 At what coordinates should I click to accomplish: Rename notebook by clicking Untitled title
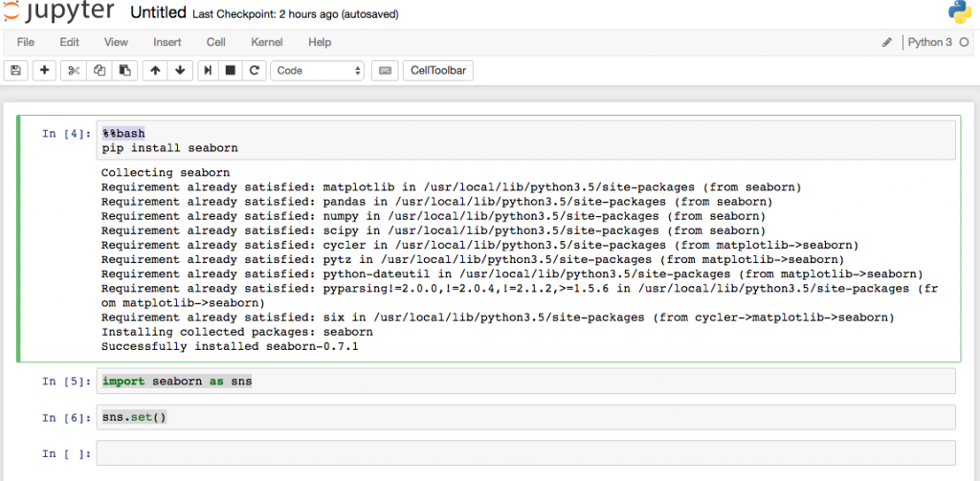tap(158, 12)
